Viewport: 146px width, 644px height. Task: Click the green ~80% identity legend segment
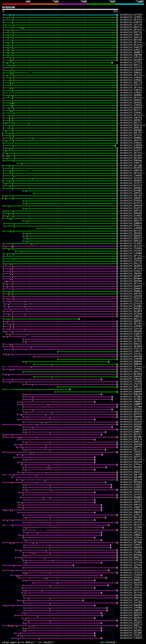point(101,4)
